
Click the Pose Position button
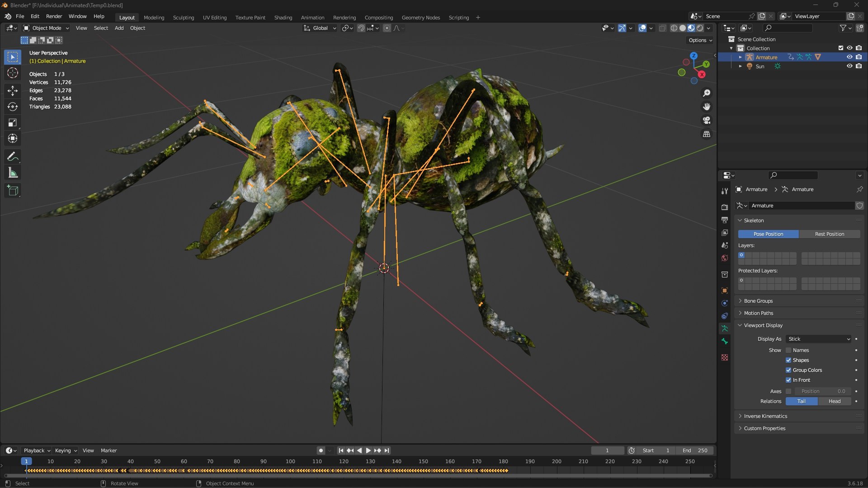[x=768, y=234]
